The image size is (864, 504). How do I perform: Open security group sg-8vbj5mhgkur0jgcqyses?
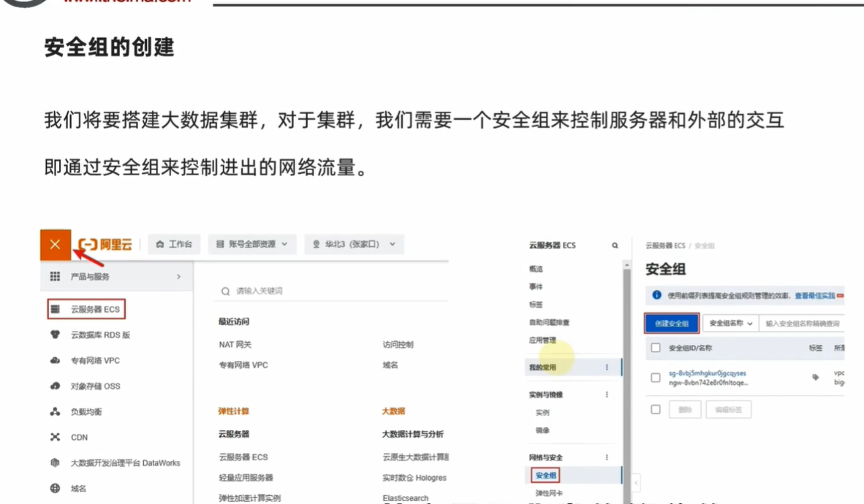[708, 373]
